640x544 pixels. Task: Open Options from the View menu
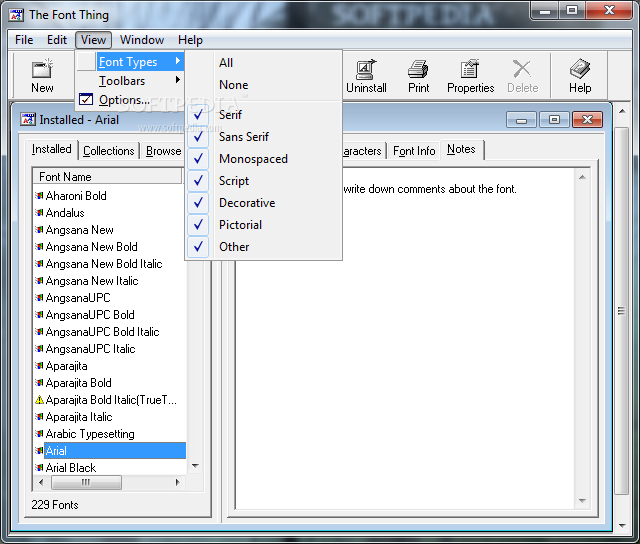click(x=130, y=100)
